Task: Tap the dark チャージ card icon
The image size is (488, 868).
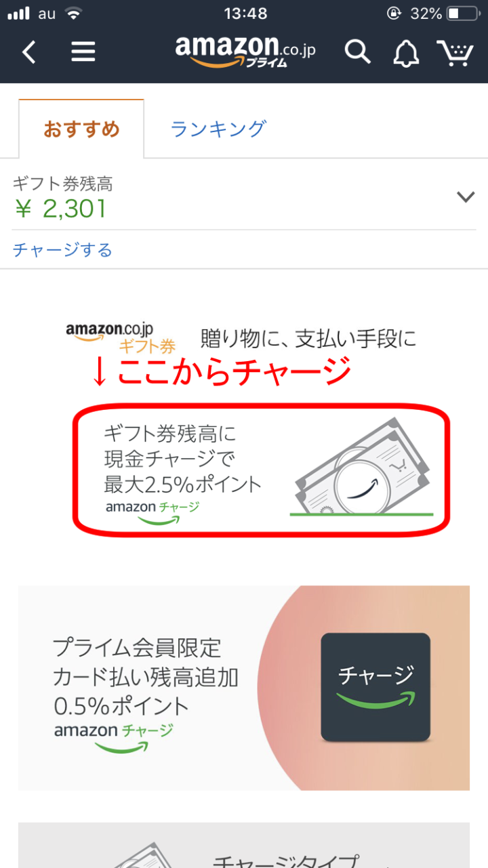Action: [x=375, y=687]
